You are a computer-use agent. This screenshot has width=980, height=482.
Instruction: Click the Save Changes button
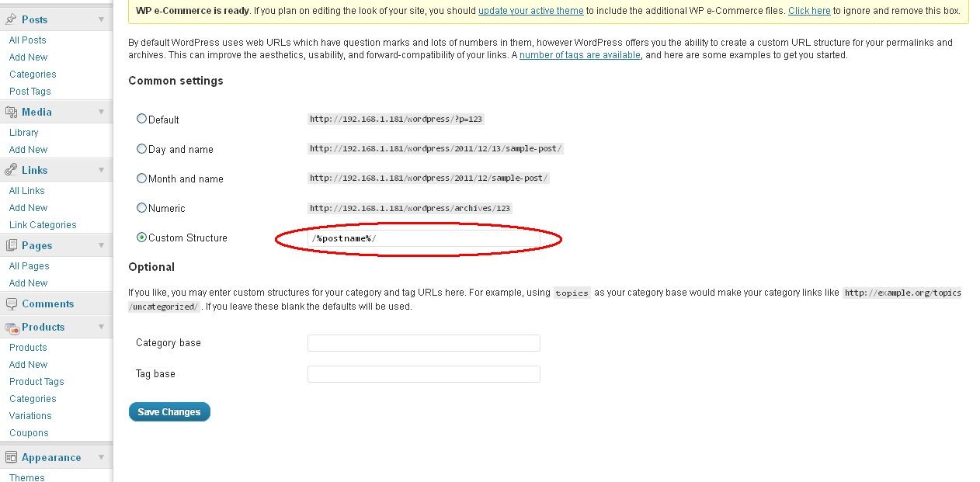(169, 412)
